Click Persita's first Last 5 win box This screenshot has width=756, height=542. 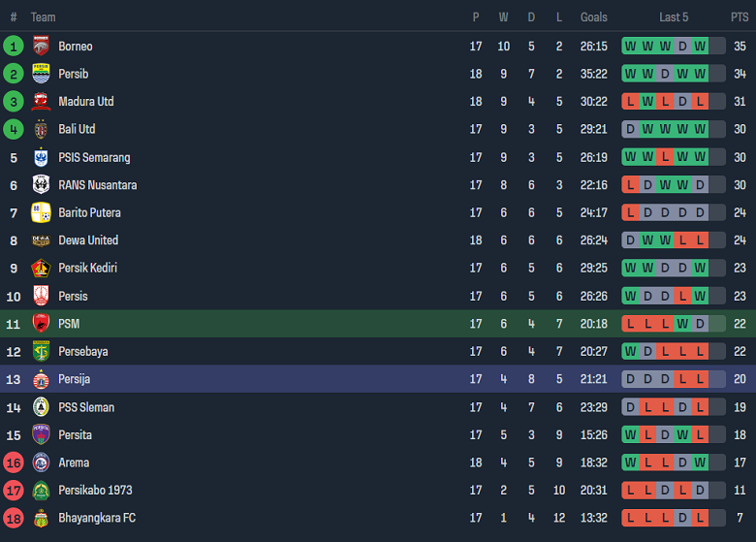(630, 435)
